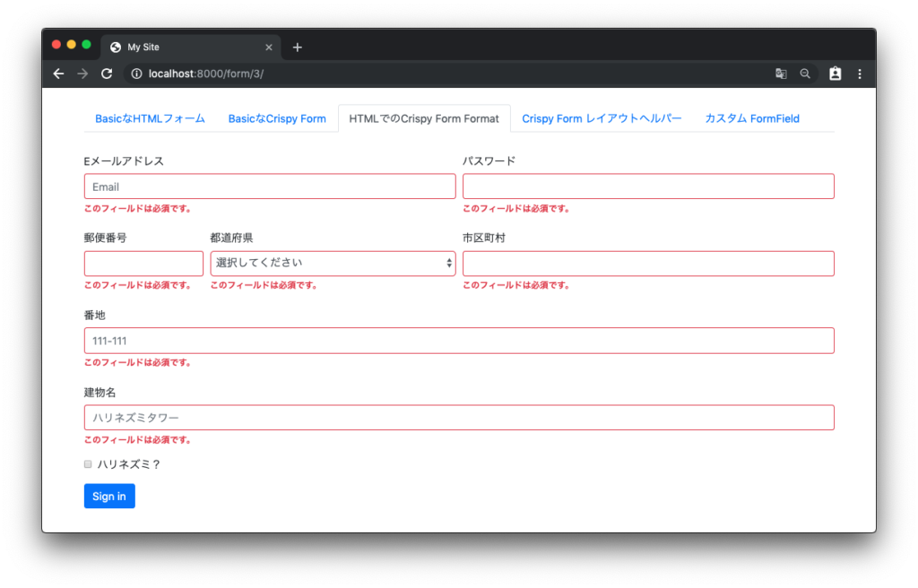This screenshot has height=588, width=918.
Task: Click the zoom magnifier icon in toolbar
Action: [805, 73]
